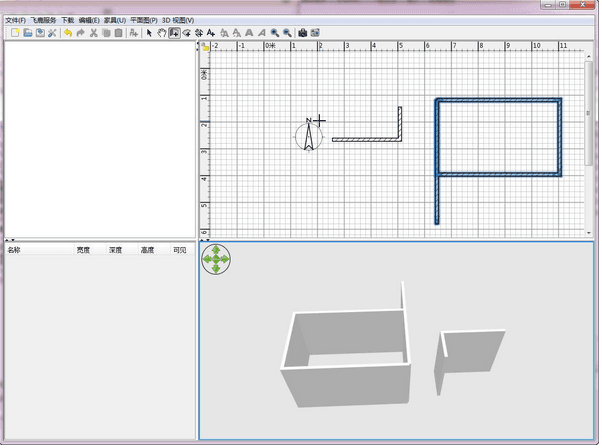
Task: Save the home with the disk icon
Action: [40, 33]
